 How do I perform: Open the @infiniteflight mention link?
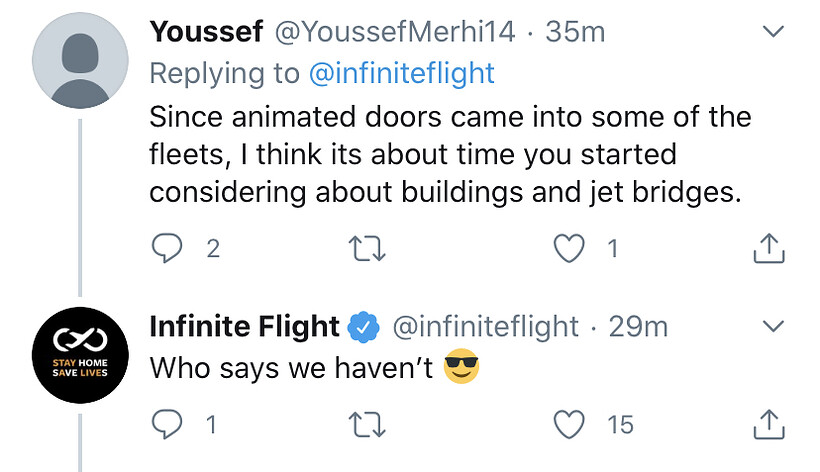point(401,73)
